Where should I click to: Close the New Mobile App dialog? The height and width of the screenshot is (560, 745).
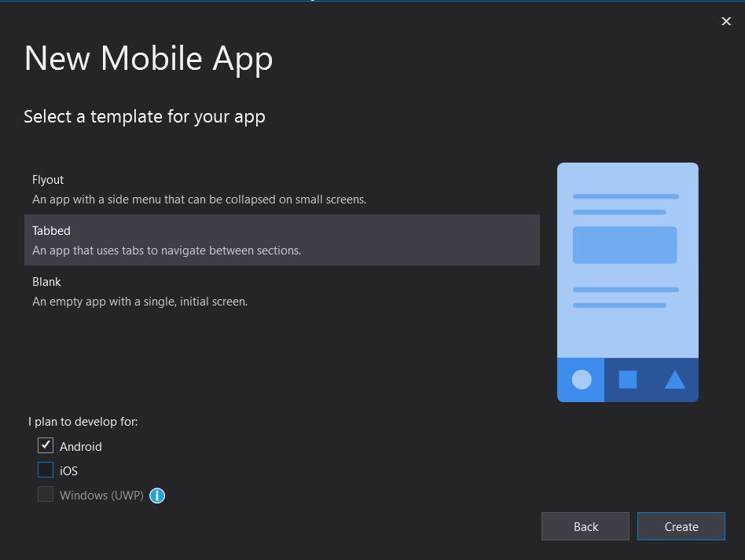coord(725,21)
